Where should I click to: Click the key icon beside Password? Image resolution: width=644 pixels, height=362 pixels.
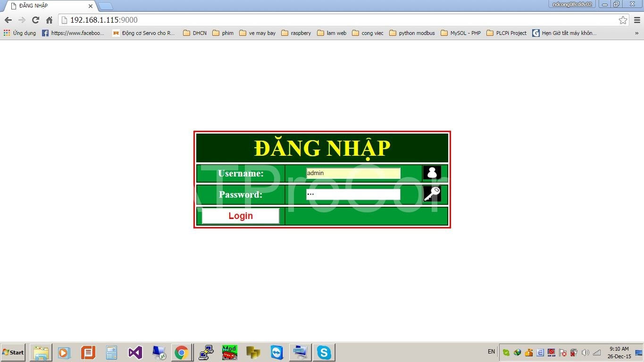coord(432,194)
